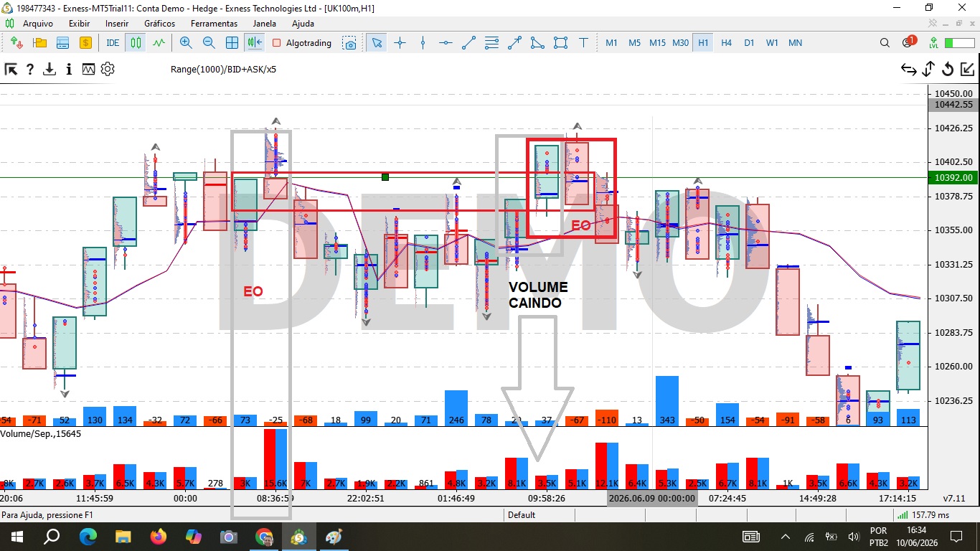Screen dimensions: 980x551
Task: Switch timeframe to W1
Action: [772, 42]
